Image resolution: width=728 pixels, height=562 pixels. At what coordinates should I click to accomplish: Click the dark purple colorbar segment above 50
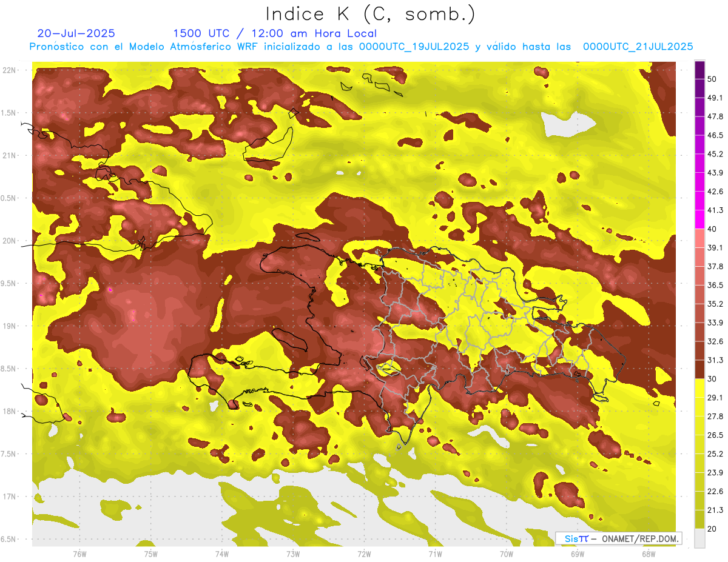(699, 70)
